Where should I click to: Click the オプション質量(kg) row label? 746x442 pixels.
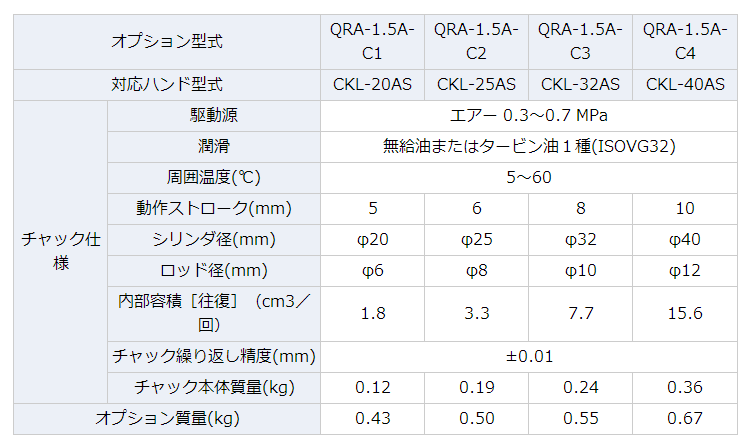point(166,419)
